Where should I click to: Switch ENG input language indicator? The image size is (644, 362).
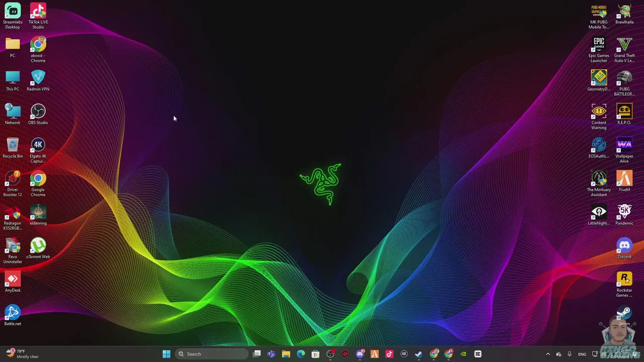pos(582,354)
